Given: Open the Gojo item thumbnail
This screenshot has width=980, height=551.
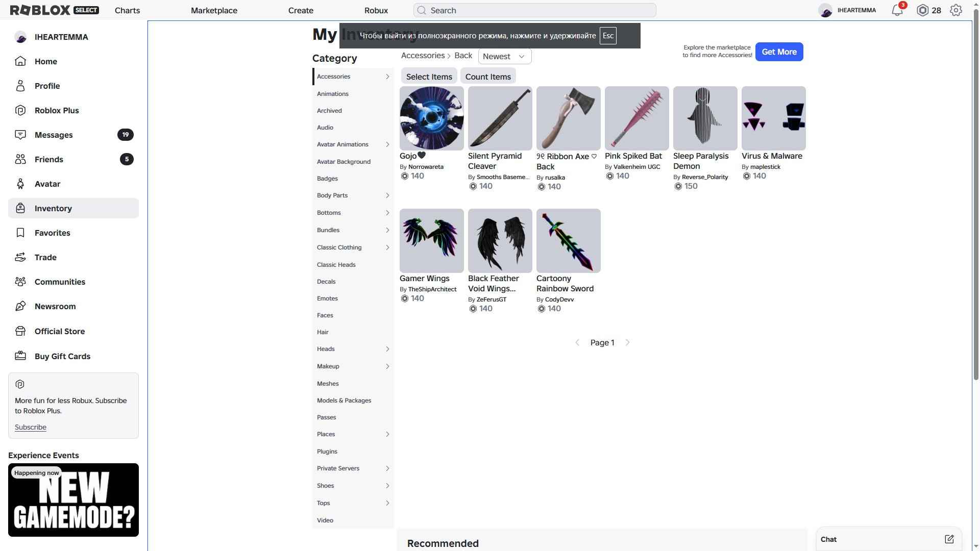Looking at the screenshot, I should [431, 118].
